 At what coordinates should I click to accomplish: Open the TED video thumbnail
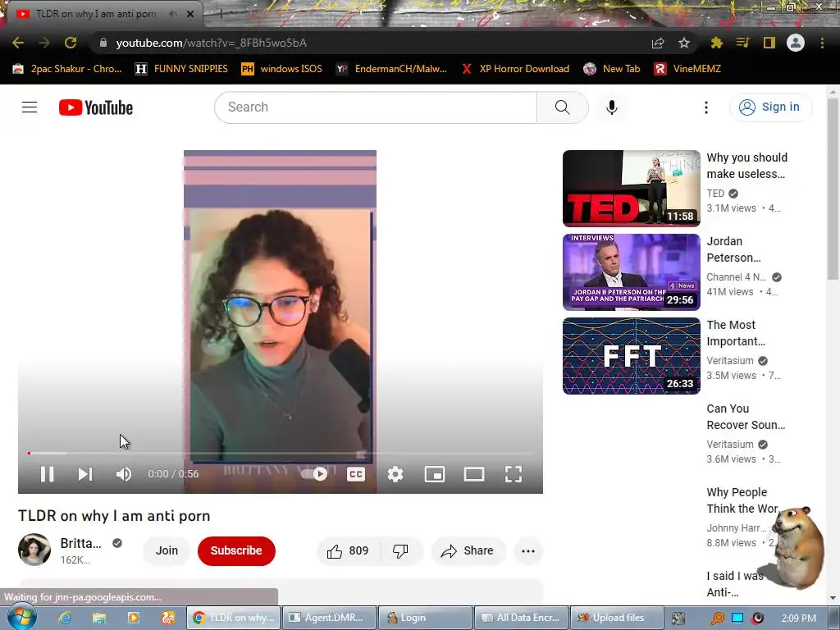click(x=631, y=189)
